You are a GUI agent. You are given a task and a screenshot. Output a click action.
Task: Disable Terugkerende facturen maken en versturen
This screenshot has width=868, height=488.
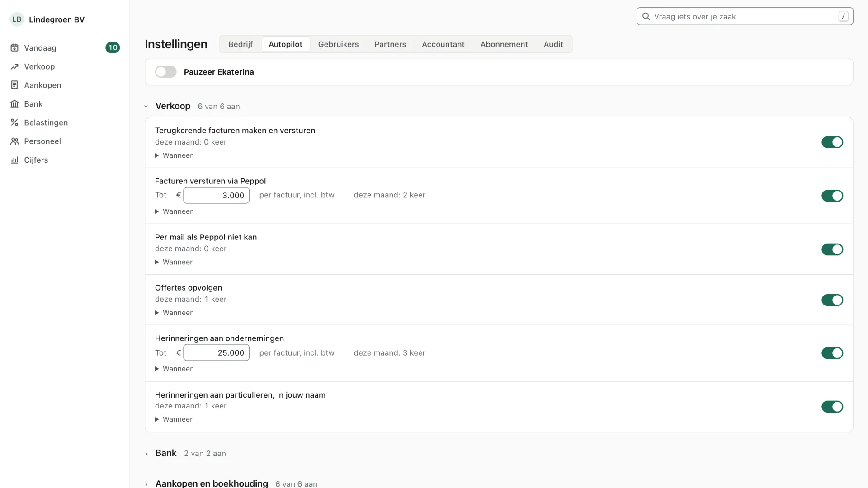pyautogui.click(x=832, y=142)
